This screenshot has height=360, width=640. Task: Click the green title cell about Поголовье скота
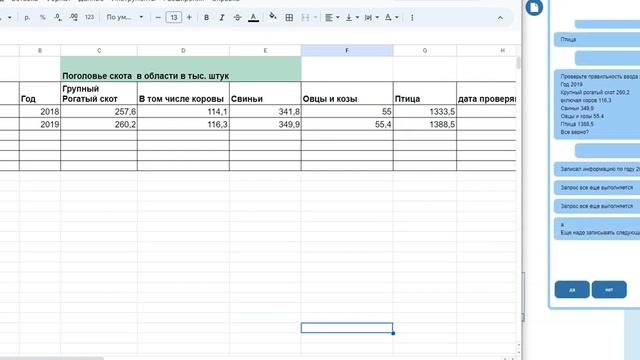click(181, 69)
